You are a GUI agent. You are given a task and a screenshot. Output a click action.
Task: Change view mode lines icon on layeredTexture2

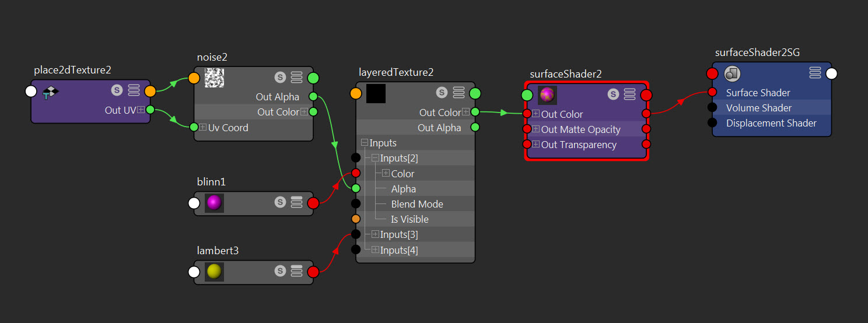459,92
